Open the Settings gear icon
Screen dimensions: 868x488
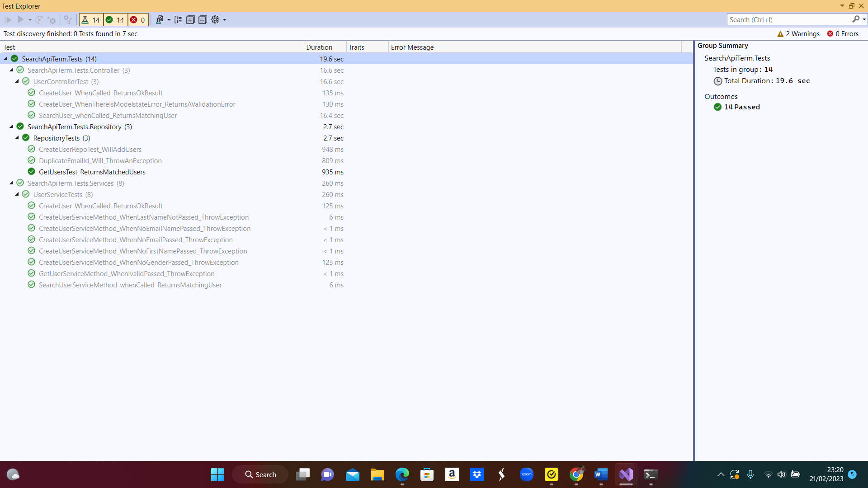(x=215, y=20)
